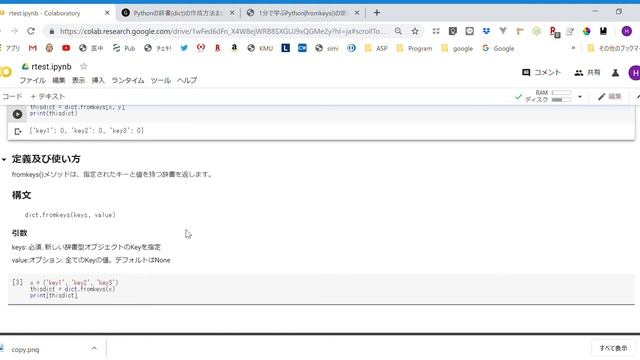Click the すべて表示 show all button
640x360 pixels.
click(613, 348)
